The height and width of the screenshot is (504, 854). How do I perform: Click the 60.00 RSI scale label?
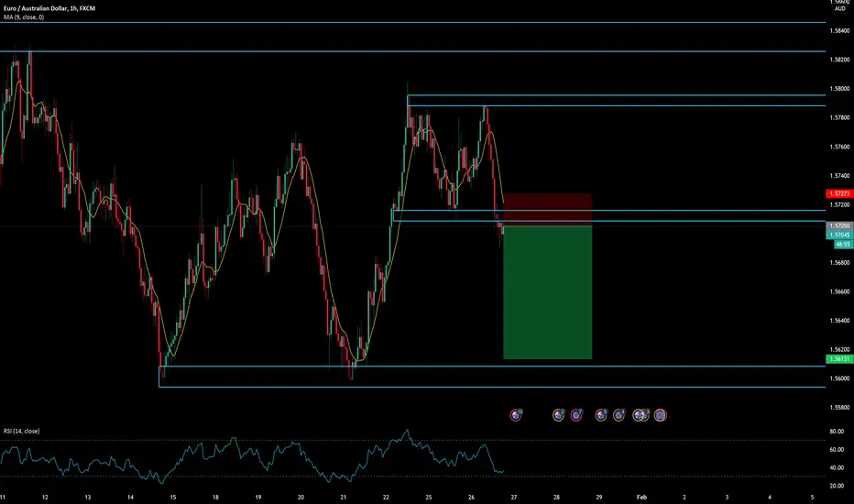pyautogui.click(x=837, y=450)
